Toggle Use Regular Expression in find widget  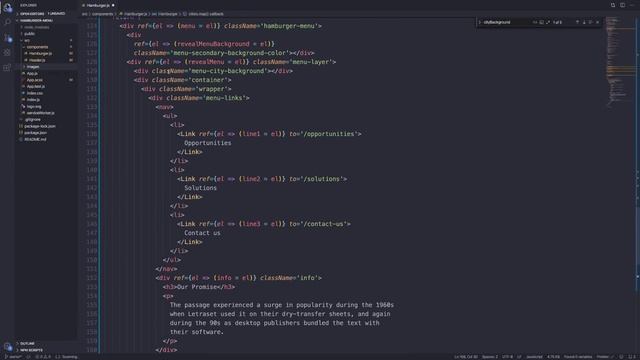pos(548,22)
